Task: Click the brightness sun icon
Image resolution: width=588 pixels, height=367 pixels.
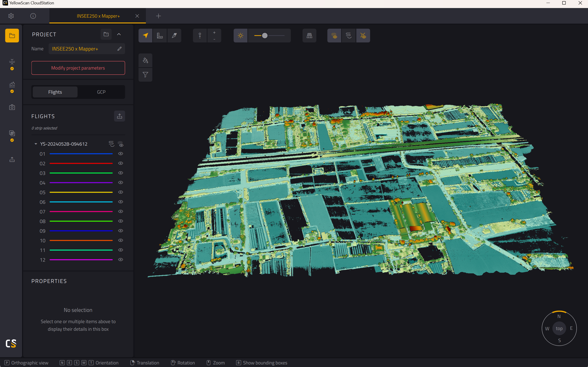Action: point(240,36)
